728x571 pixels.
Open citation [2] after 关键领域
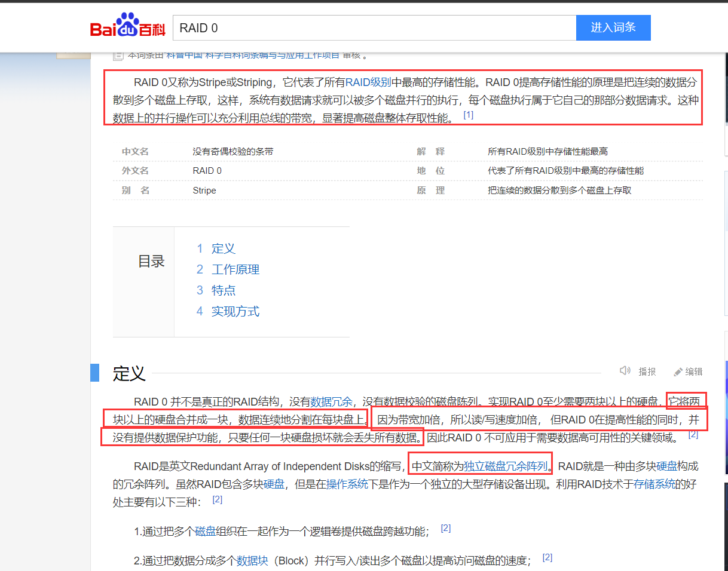tap(693, 434)
